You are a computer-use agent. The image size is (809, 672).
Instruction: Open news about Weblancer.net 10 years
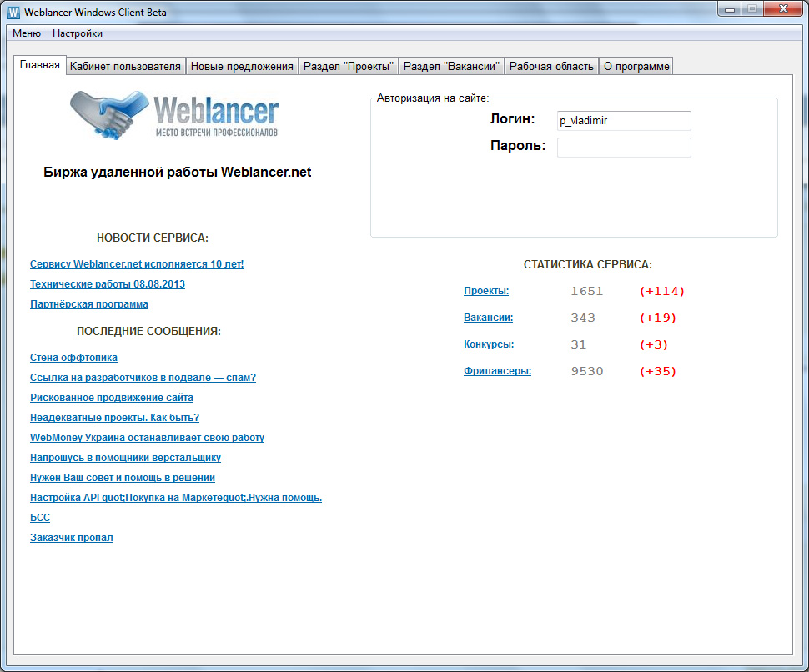(137, 264)
